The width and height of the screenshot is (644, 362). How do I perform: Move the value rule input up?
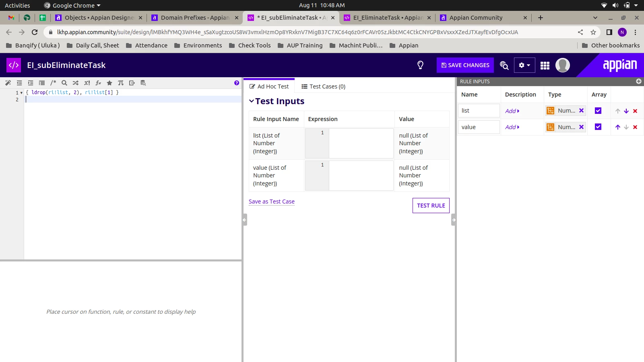(x=618, y=127)
